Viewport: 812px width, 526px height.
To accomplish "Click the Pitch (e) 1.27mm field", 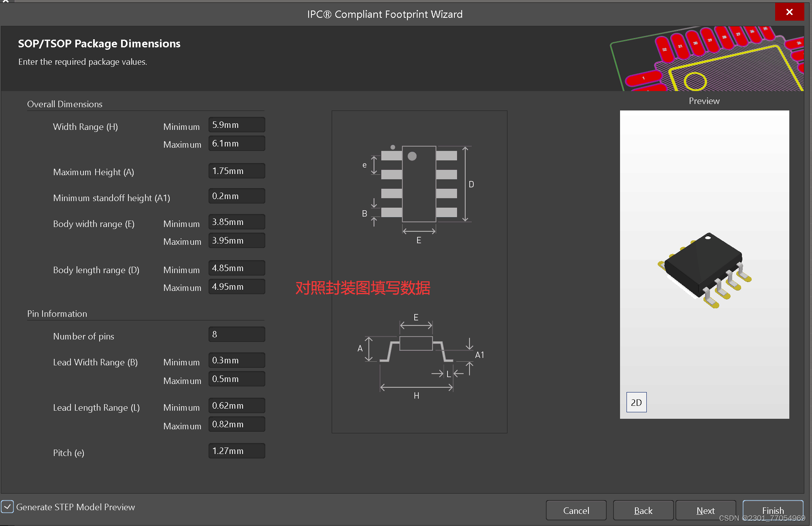I will pyautogui.click(x=237, y=451).
